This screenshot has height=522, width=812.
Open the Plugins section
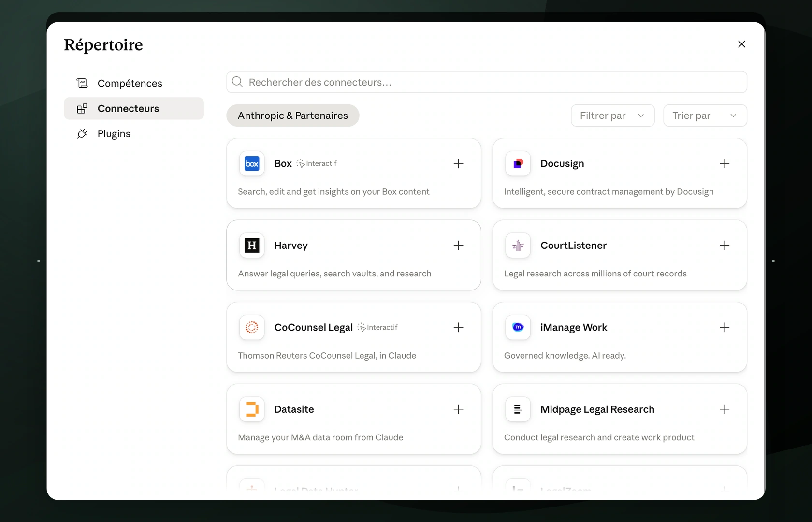pos(134,133)
